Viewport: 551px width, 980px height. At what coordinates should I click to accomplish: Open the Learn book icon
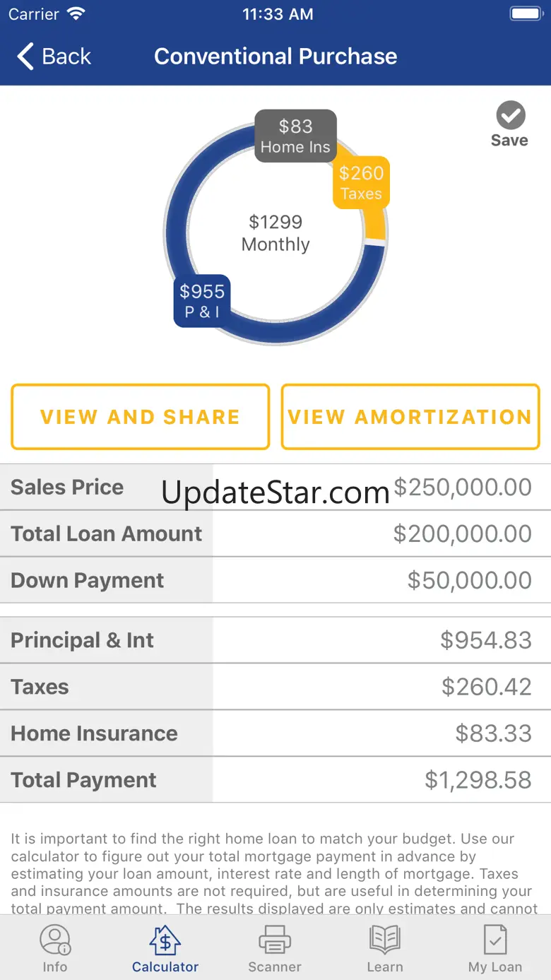click(385, 940)
